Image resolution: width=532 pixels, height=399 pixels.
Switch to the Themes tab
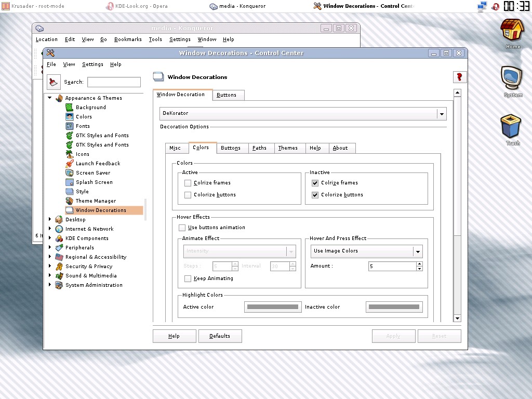click(x=290, y=148)
